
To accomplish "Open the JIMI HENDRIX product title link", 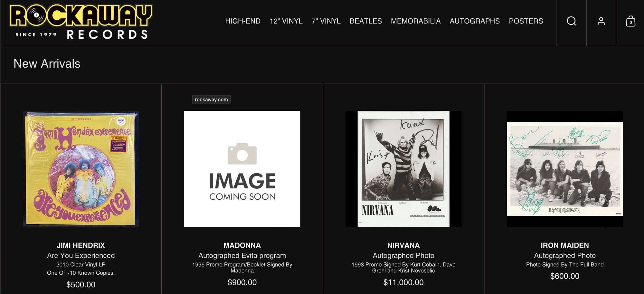I will [81, 245].
